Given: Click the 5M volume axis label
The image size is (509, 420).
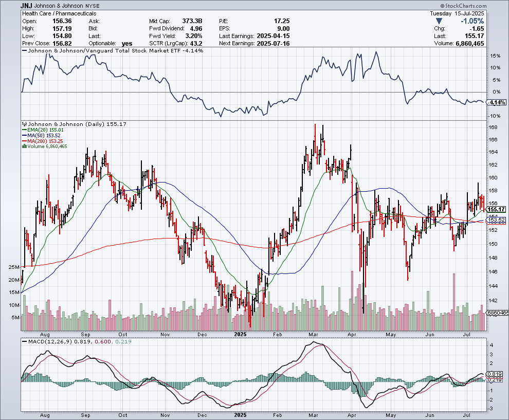Looking at the screenshot, I should 15,317.
